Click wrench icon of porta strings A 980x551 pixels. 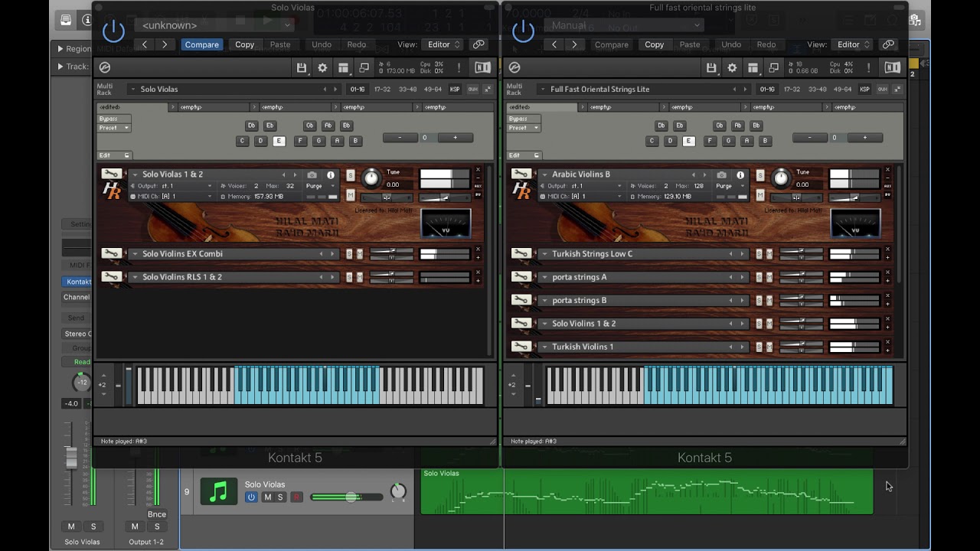pos(521,276)
